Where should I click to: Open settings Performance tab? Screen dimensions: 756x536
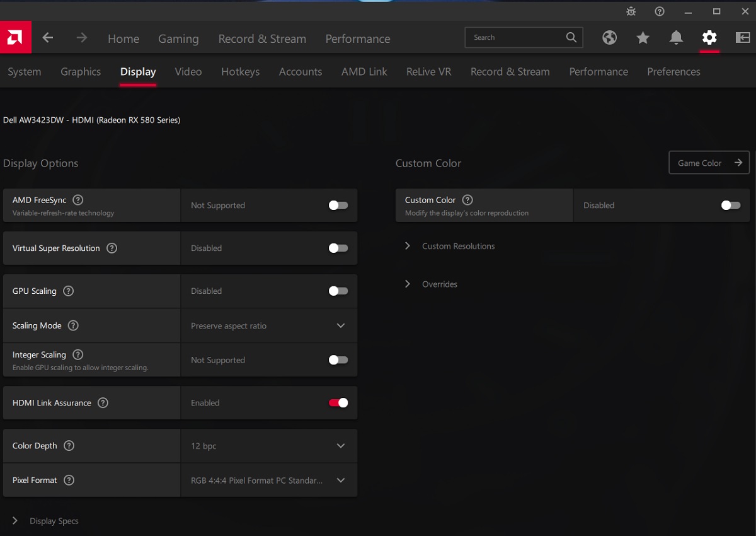pos(598,71)
